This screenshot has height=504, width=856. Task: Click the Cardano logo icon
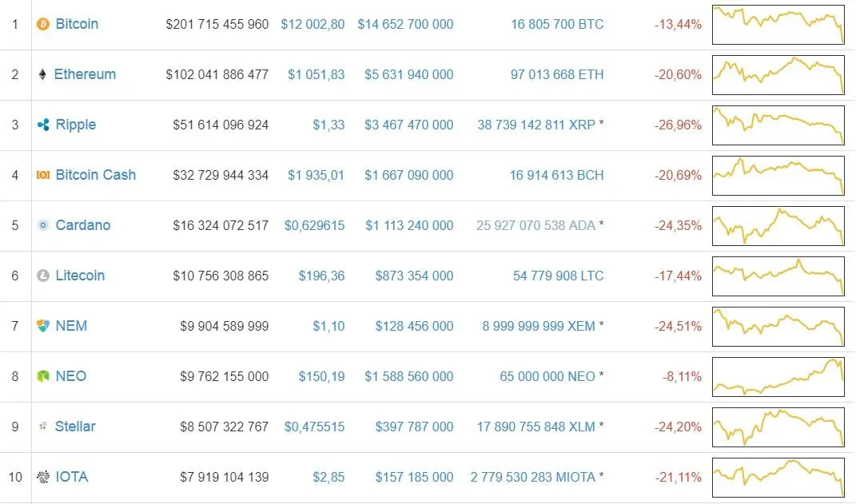tap(43, 225)
